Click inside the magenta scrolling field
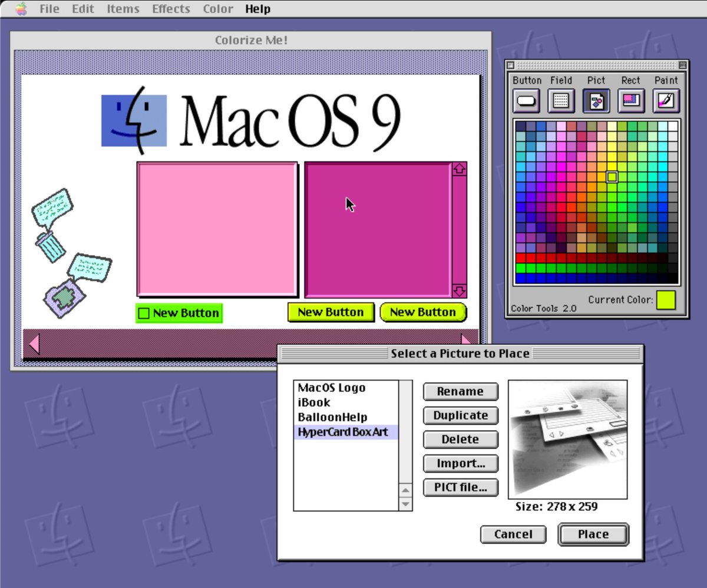Viewport: 707px width, 588px height. [x=378, y=229]
